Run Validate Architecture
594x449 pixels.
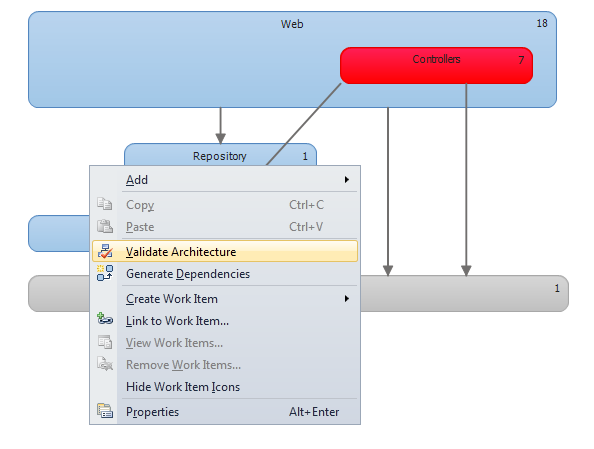(225, 251)
